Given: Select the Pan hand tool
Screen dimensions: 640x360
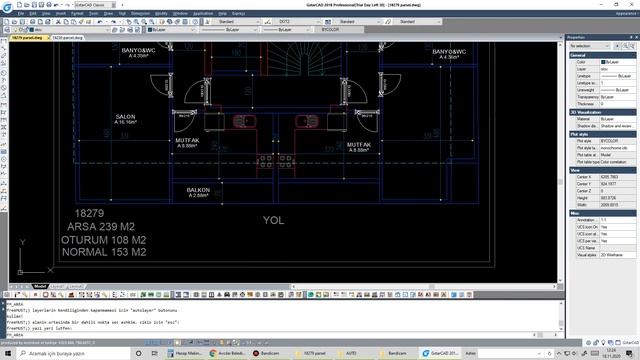Looking at the screenshot, I should pos(129,22).
